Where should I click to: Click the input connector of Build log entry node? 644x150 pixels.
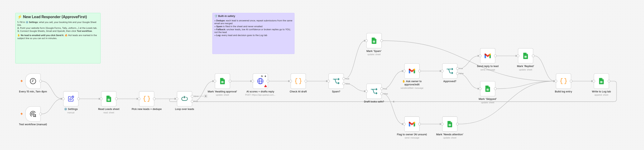click(x=556, y=81)
